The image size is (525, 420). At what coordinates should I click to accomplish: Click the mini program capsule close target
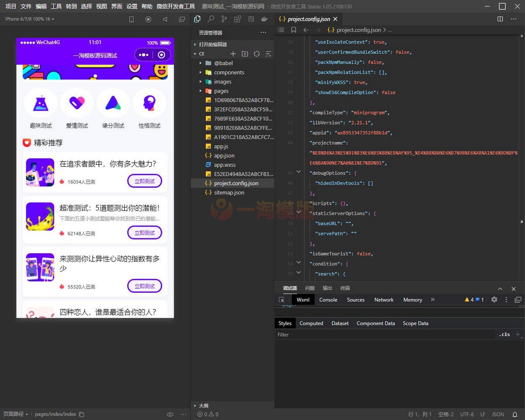[x=161, y=55]
